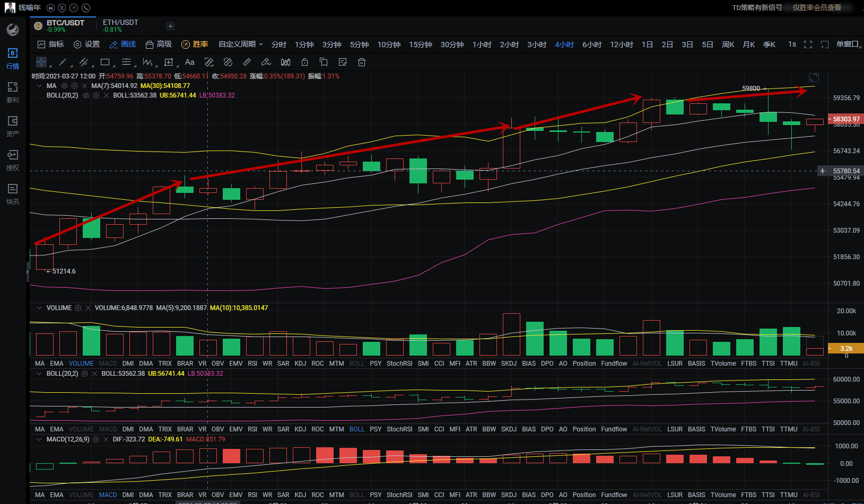The width and height of the screenshot is (864, 504).
Task: Collapse the VOLUME indicator panel chevron
Action: [39, 308]
